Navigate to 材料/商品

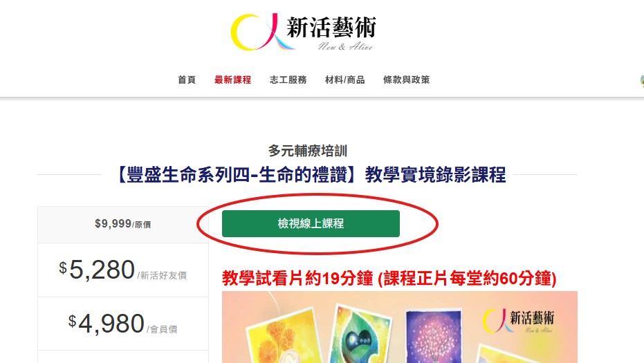click(x=344, y=80)
